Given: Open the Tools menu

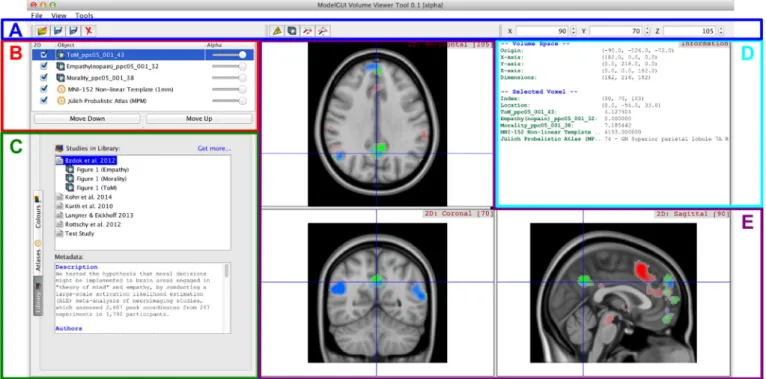Looking at the screenshot, I should point(84,16).
